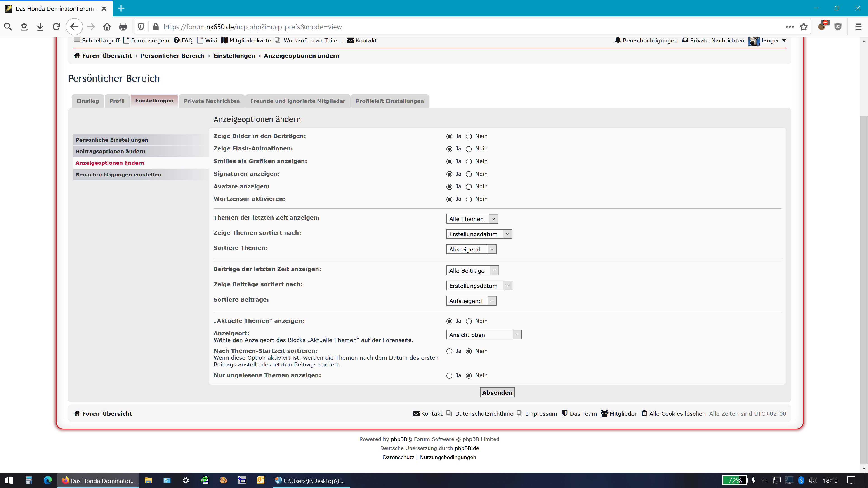Click the browser reload icon
Image resolution: width=868 pixels, height=488 pixels.
56,27
